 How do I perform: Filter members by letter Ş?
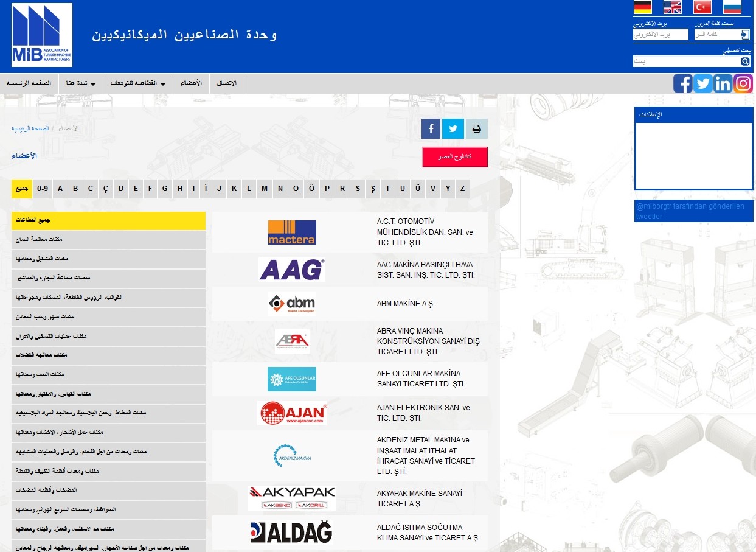coord(373,189)
